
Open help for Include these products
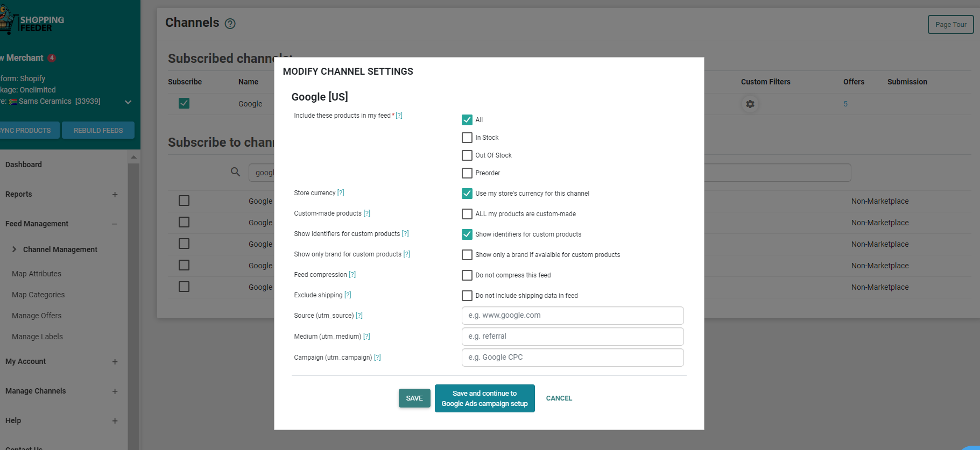[399, 116]
